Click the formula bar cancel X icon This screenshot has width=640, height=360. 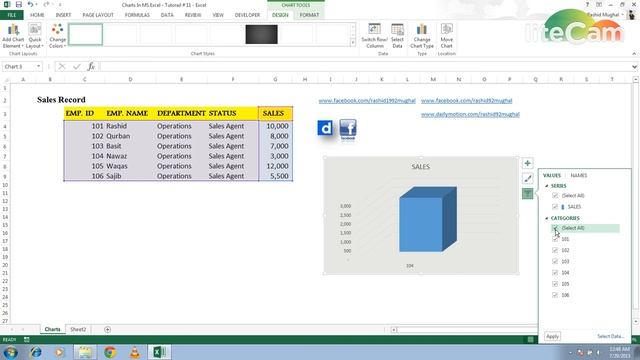click(62, 66)
